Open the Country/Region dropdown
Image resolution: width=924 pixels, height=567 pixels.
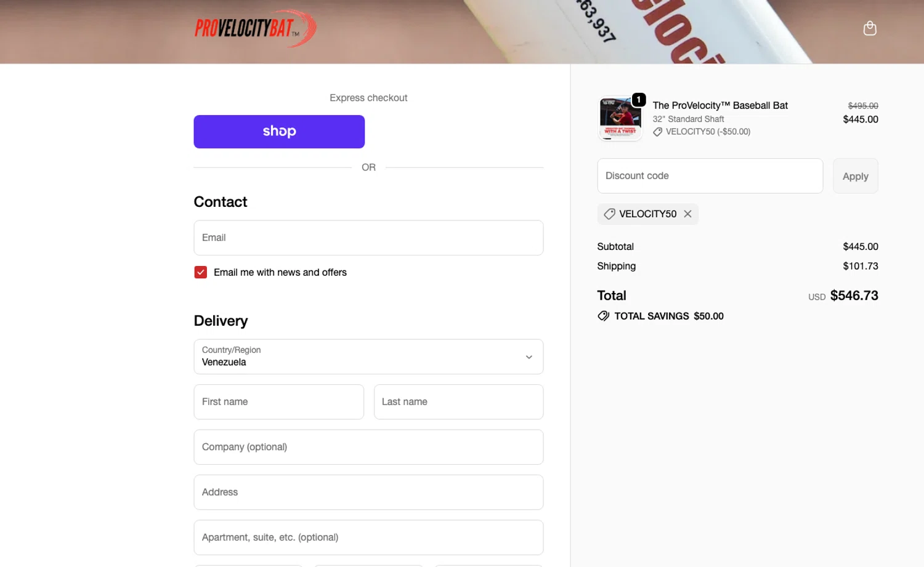click(x=368, y=356)
